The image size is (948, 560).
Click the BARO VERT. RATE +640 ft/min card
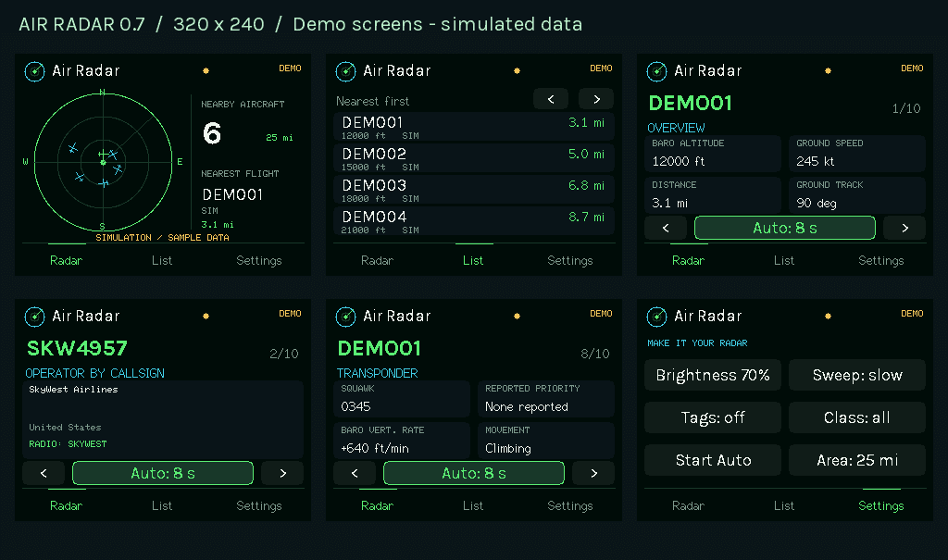pos(402,441)
